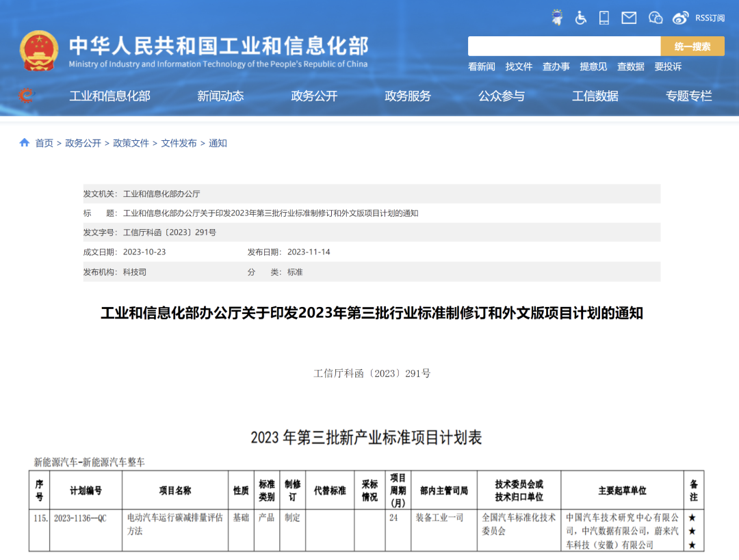This screenshot has width=739, height=560.
Task: Open the 政务服务 navigation menu
Action: pos(409,96)
